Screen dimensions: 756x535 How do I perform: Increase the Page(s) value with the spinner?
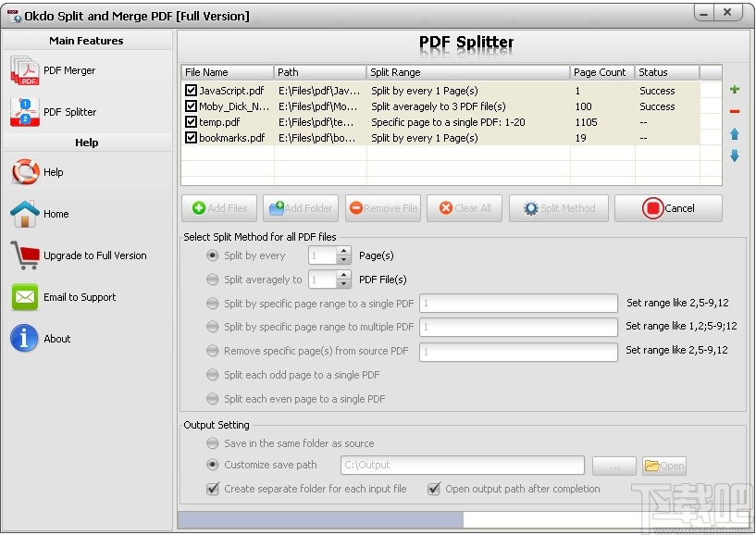pos(344,251)
